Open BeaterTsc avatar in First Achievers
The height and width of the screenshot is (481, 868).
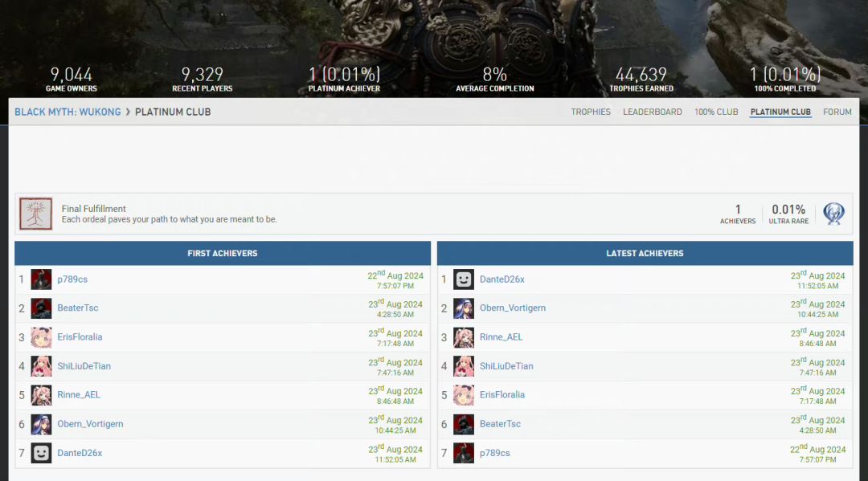tap(41, 308)
